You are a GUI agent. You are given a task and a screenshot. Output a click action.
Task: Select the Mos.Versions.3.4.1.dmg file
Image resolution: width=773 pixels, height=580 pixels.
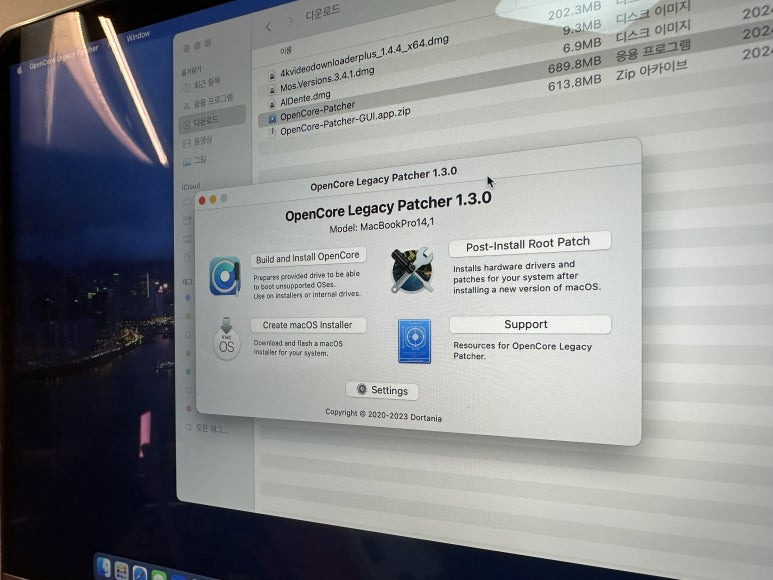(327, 79)
